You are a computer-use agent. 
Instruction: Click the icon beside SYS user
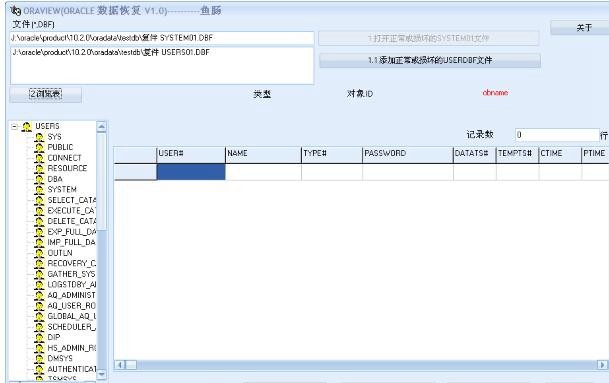pos(39,137)
